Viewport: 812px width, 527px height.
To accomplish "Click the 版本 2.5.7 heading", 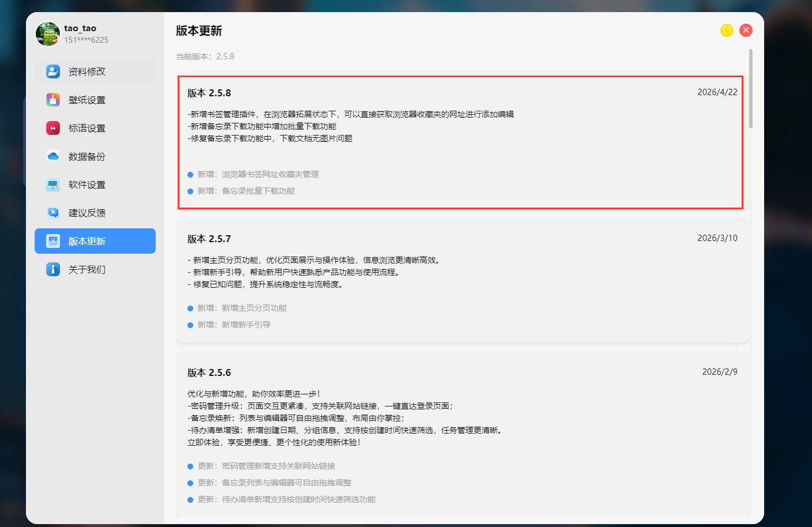I will (209, 239).
